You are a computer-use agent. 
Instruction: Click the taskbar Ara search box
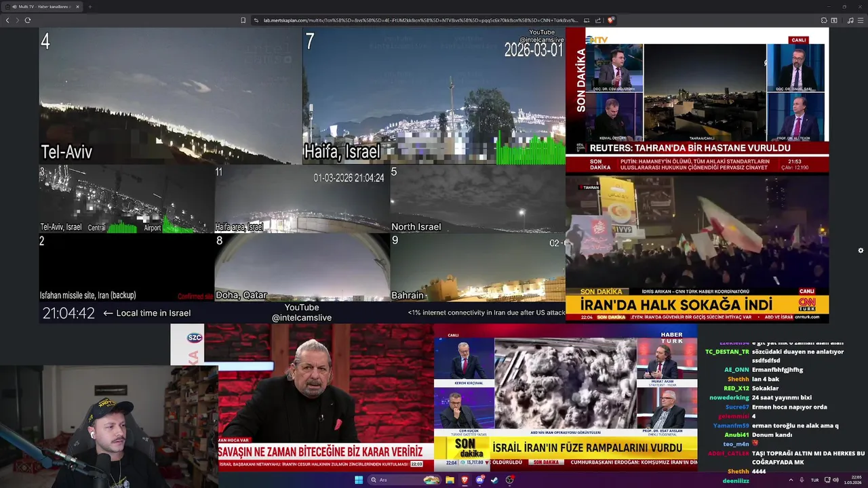click(405, 480)
